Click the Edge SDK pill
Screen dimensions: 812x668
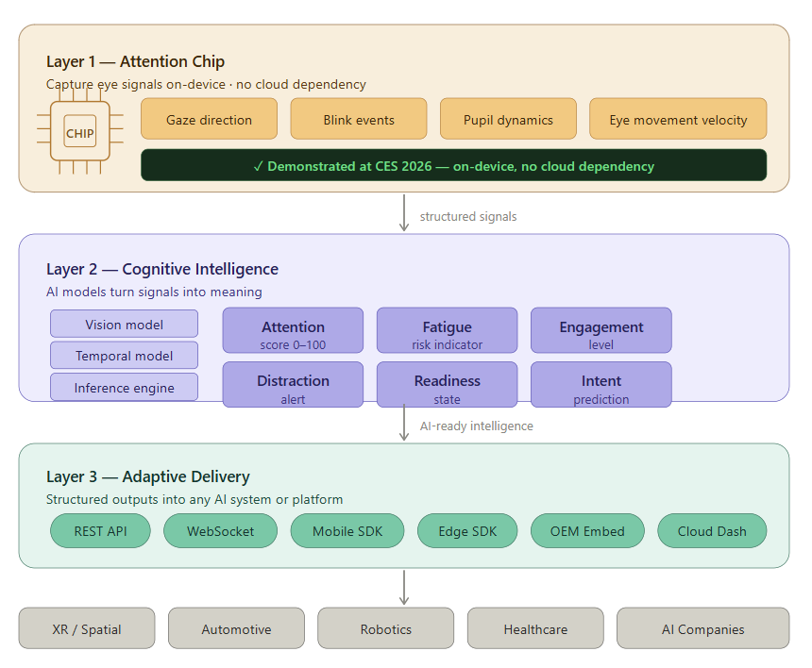click(467, 531)
